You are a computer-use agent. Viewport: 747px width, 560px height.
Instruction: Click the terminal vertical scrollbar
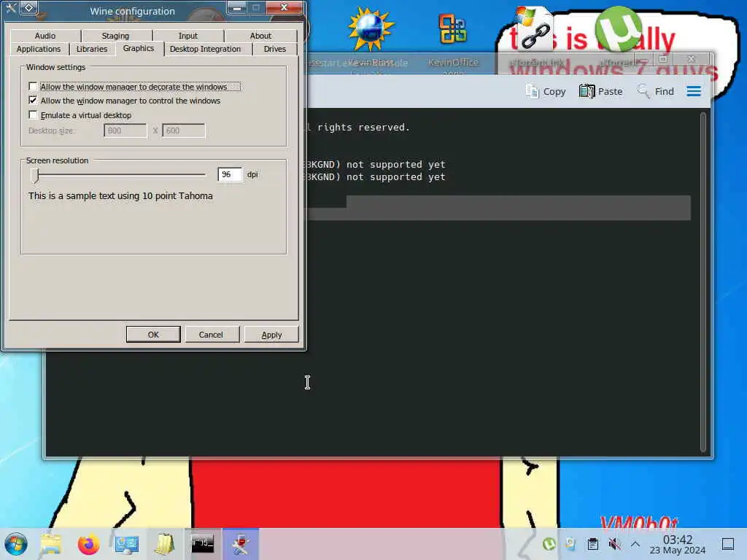point(703,281)
